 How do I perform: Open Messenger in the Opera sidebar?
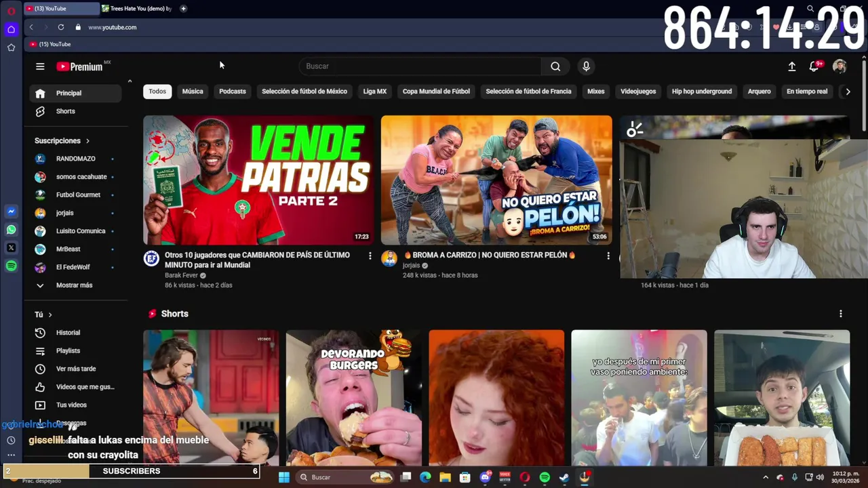pyautogui.click(x=11, y=211)
